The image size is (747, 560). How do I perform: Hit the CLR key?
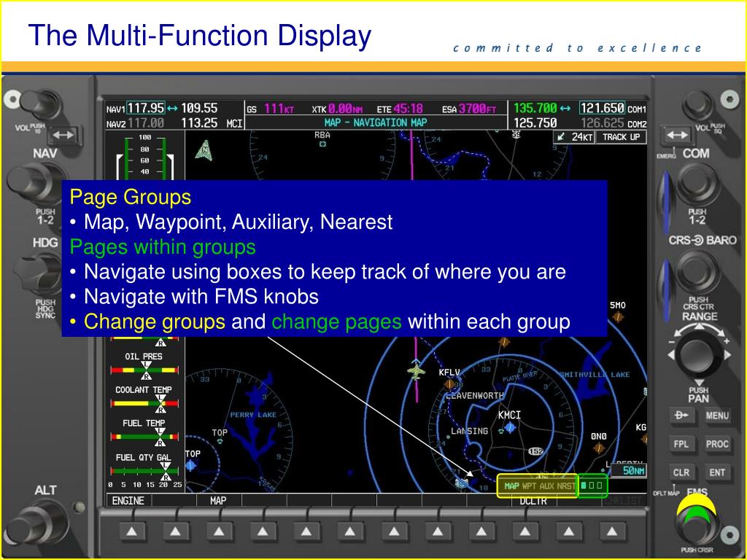(681, 472)
